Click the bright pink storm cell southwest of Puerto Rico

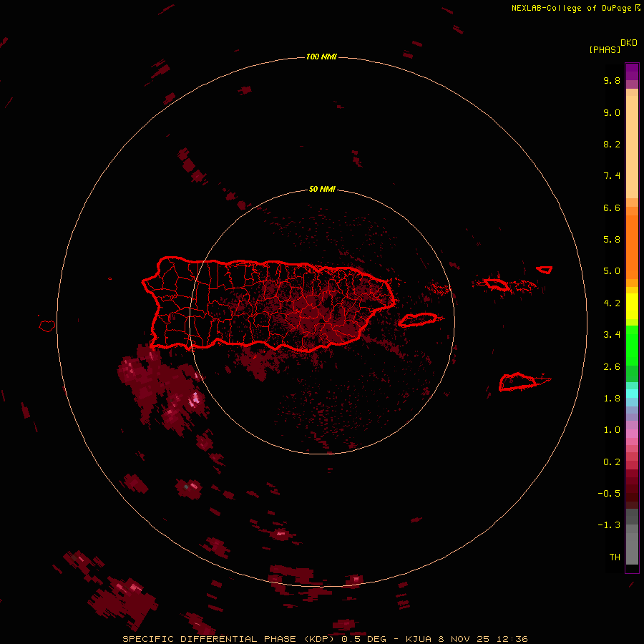pos(194,399)
